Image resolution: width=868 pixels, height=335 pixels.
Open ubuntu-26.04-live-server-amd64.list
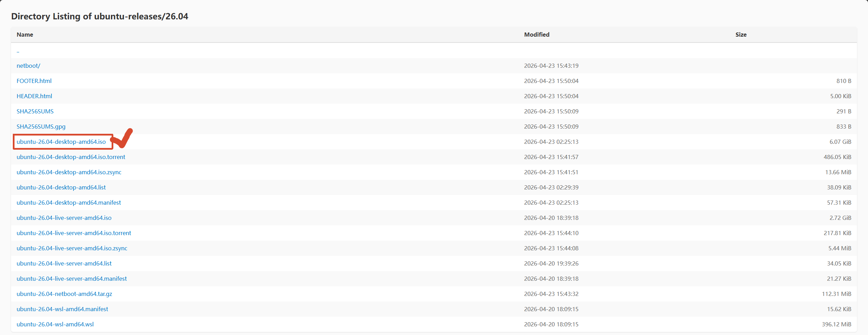pyautogui.click(x=64, y=263)
